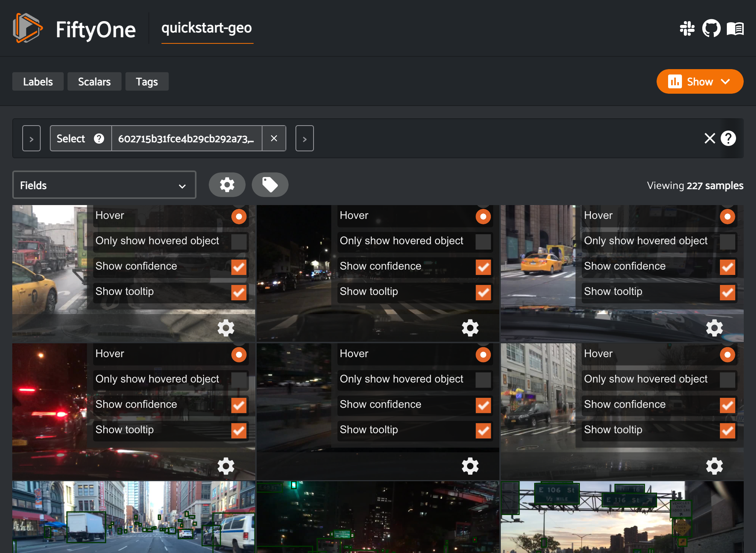Viewport: 756px width, 553px height.
Task: Click the FiftyOne logo
Action: 28,28
